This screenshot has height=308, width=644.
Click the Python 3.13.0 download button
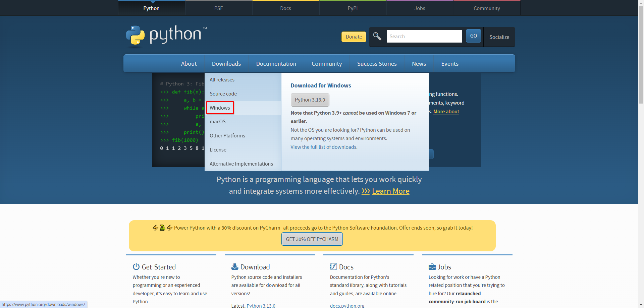click(x=310, y=100)
